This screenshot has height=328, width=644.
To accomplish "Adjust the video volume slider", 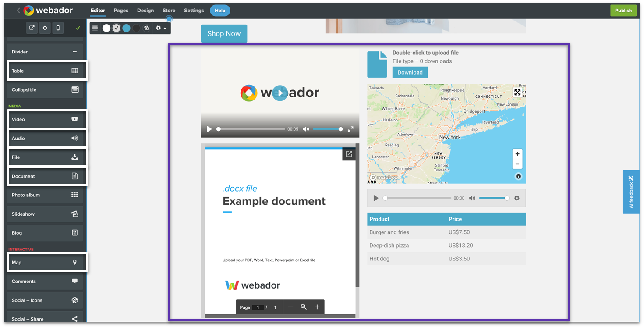I will [328, 129].
